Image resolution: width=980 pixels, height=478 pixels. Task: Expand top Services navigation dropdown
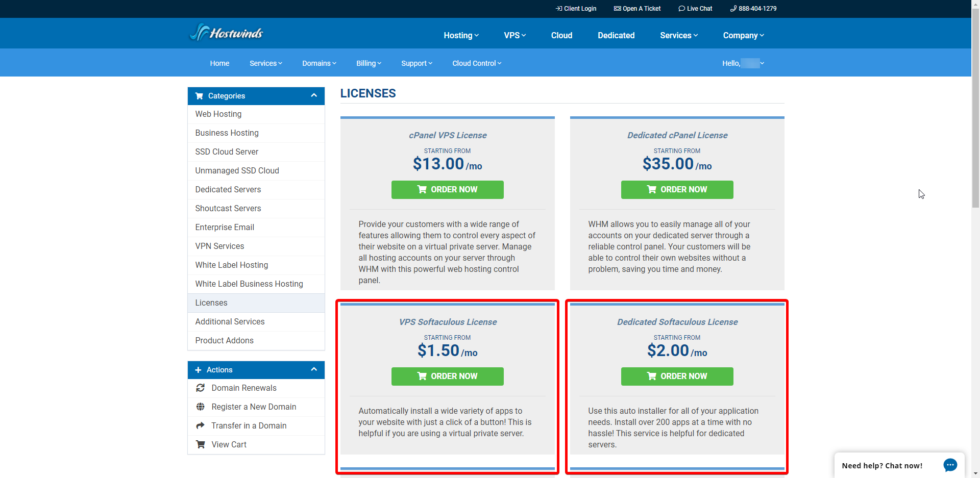[679, 35]
